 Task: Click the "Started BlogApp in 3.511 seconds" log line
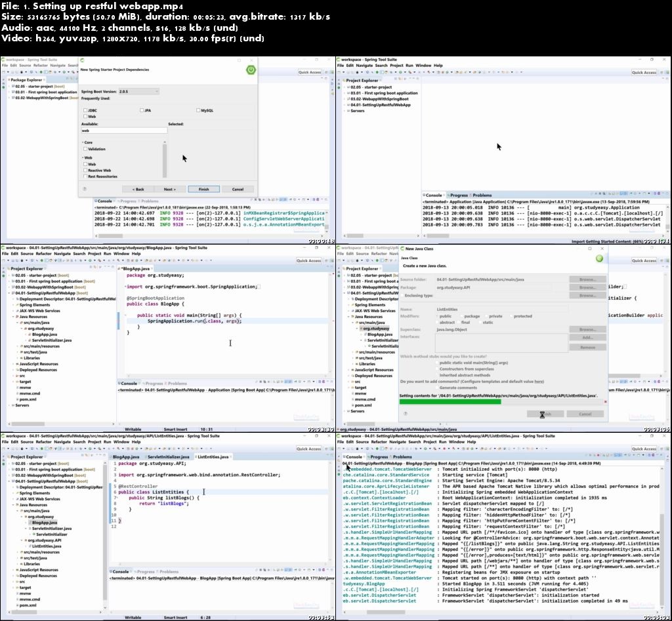(515, 584)
